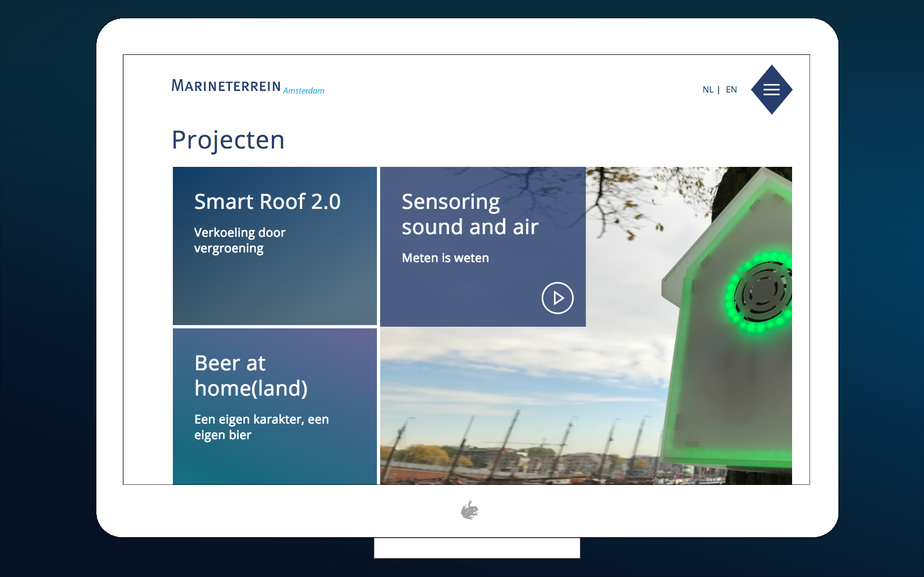The image size is (924, 577).
Task: Click the Marineterrein Amsterdam logo
Action: 248,87
